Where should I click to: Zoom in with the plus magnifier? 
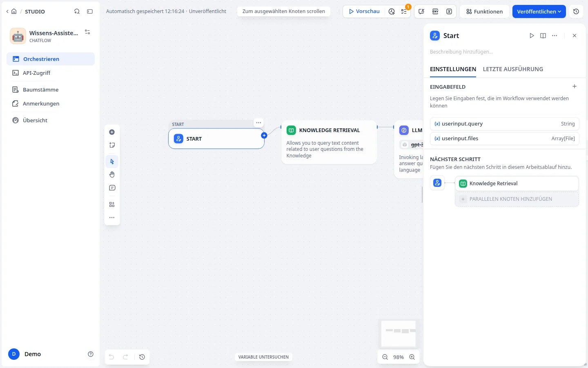pos(412,357)
